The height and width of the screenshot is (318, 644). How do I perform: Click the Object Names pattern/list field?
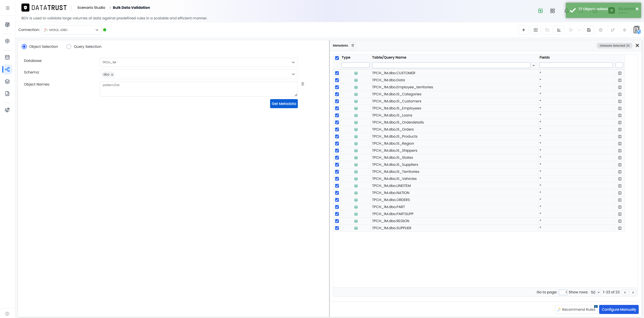pyautogui.click(x=199, y=89)
